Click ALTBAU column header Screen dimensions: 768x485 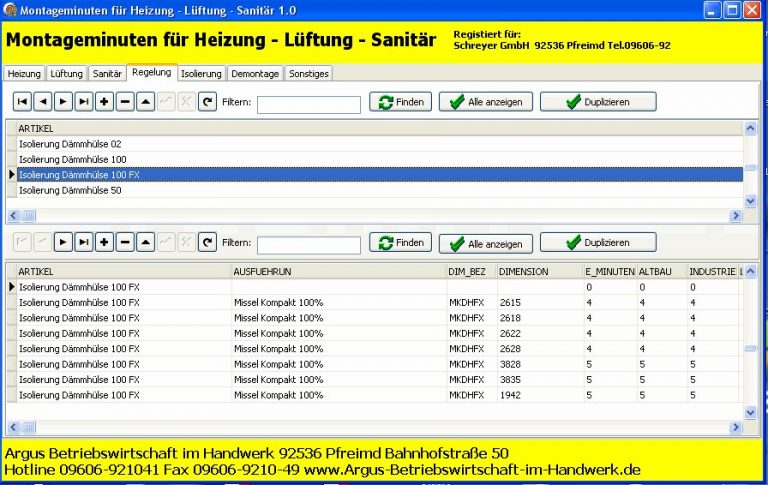[x=662, y=271]
